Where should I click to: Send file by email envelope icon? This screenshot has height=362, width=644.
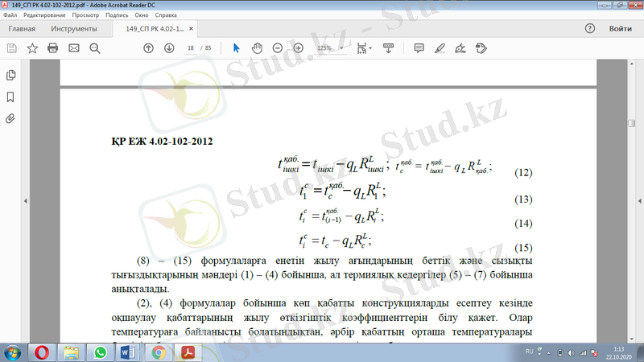coord(74,48)
